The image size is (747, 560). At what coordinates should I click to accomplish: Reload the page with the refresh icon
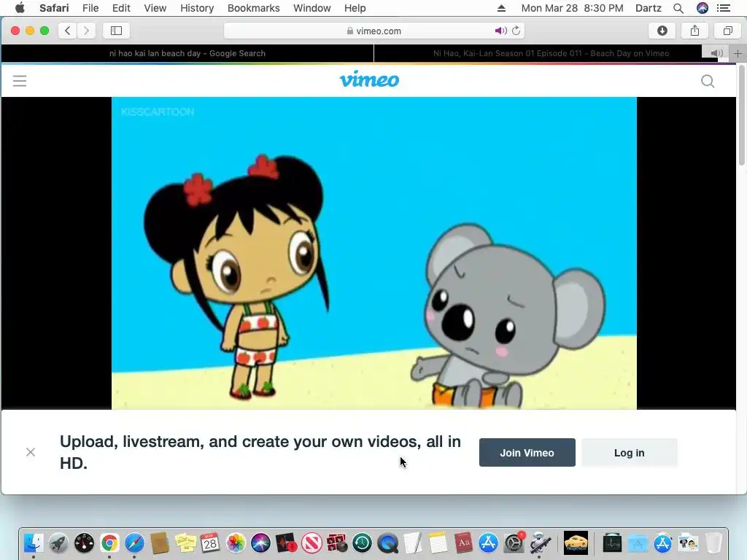tap(516, 31)
